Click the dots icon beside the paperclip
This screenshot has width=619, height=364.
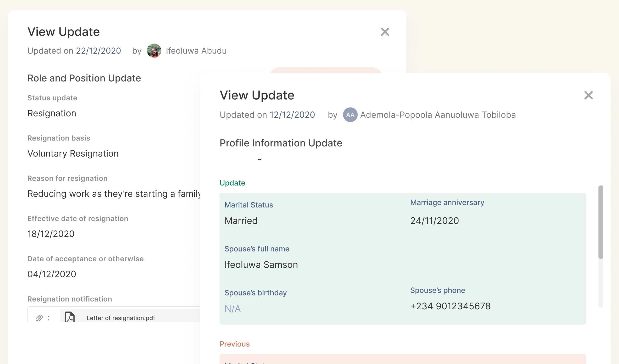point(49,318)
